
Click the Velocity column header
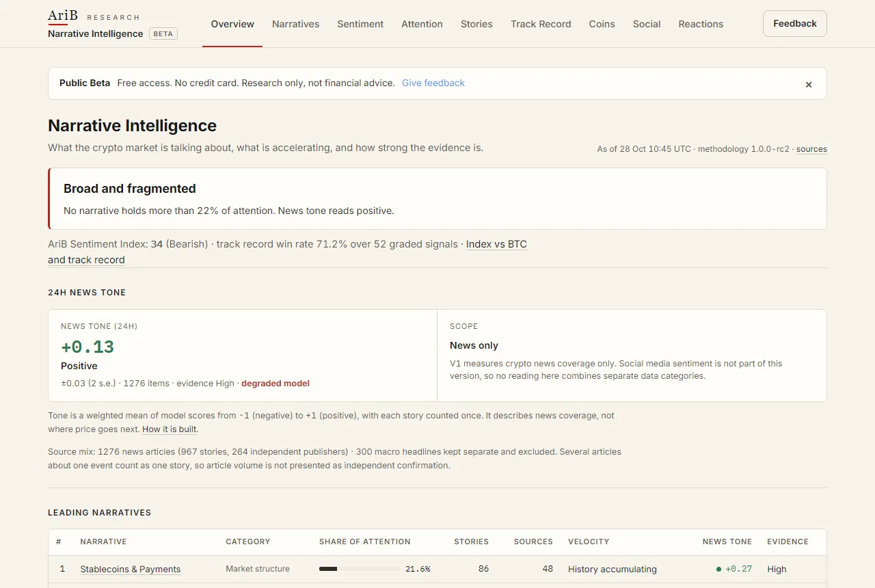pos(589,542)
